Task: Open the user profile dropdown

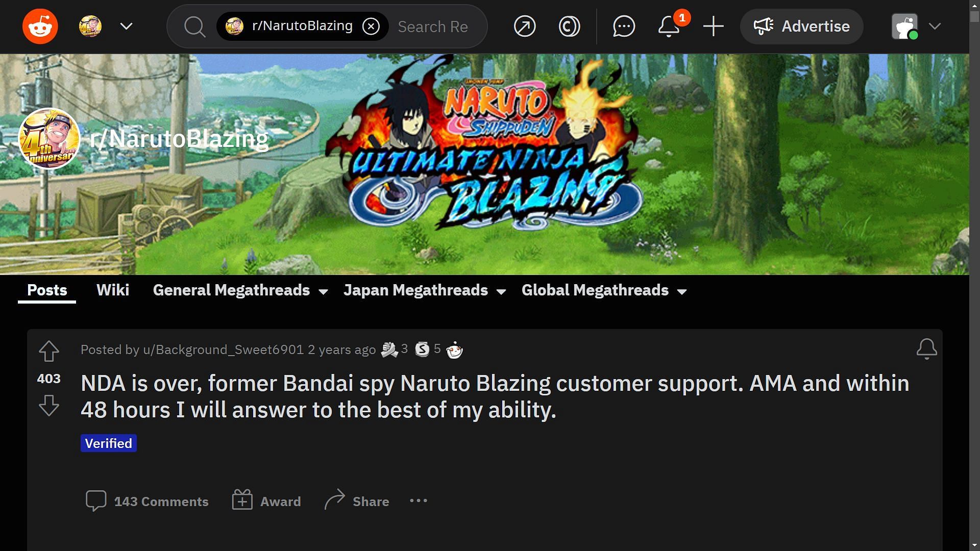Action: pos(916,26)
